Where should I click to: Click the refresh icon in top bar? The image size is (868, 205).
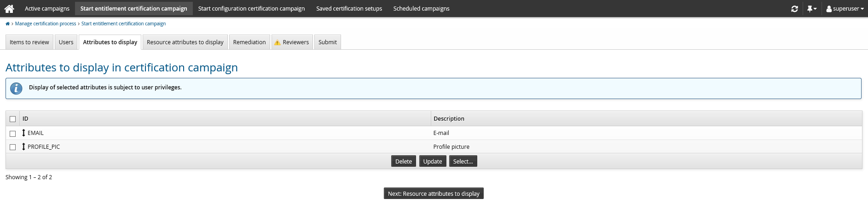[x=794, y=9]
